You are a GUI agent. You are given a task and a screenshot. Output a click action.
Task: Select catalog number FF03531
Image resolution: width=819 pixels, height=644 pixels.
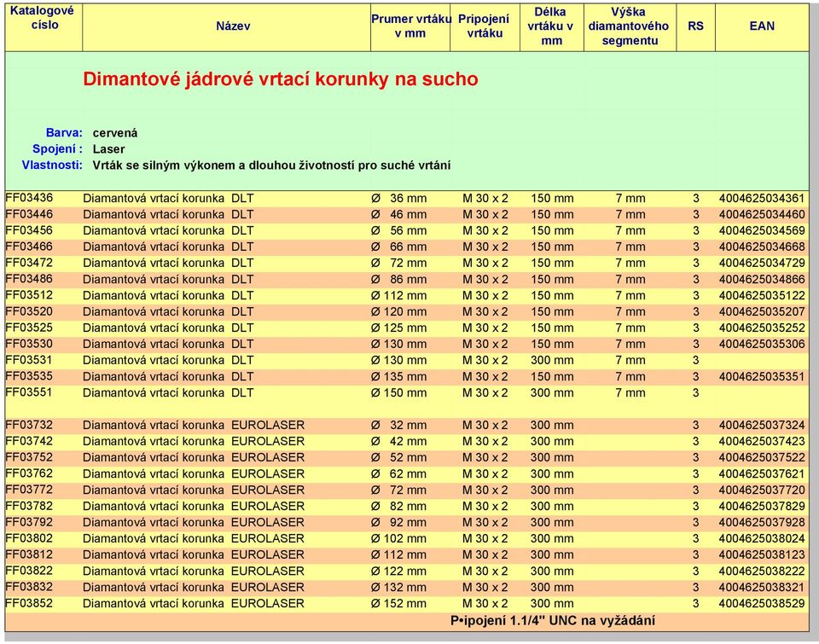point(29,360)
